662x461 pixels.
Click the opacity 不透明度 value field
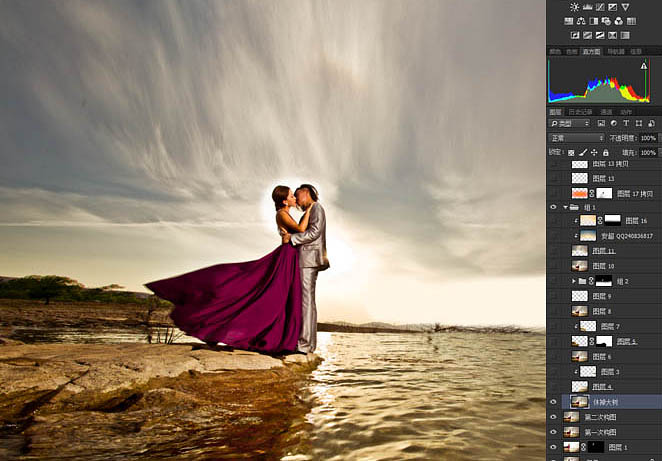click(x=648, y=138)
